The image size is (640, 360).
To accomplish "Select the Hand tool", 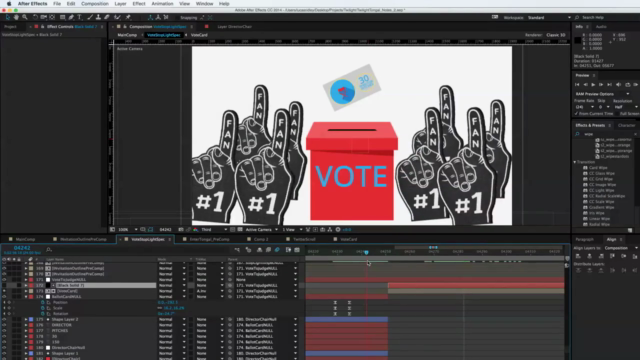I will pos(16,17).
